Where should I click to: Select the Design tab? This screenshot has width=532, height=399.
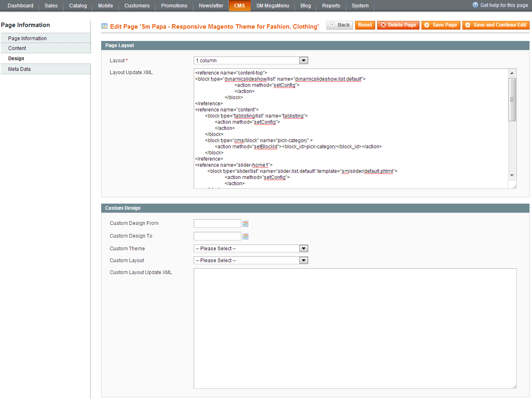click(45, 59)
